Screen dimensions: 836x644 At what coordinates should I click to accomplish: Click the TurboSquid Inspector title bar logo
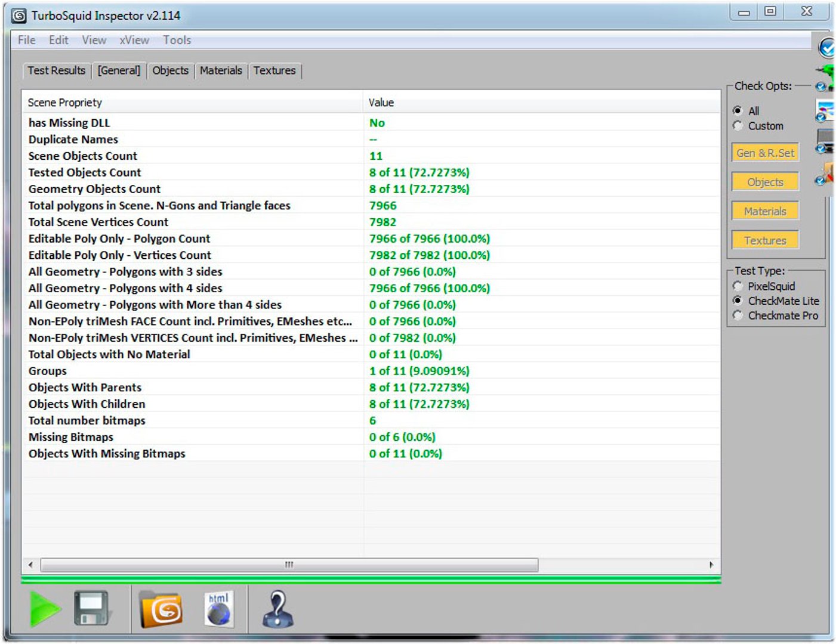tap(19, 16)
